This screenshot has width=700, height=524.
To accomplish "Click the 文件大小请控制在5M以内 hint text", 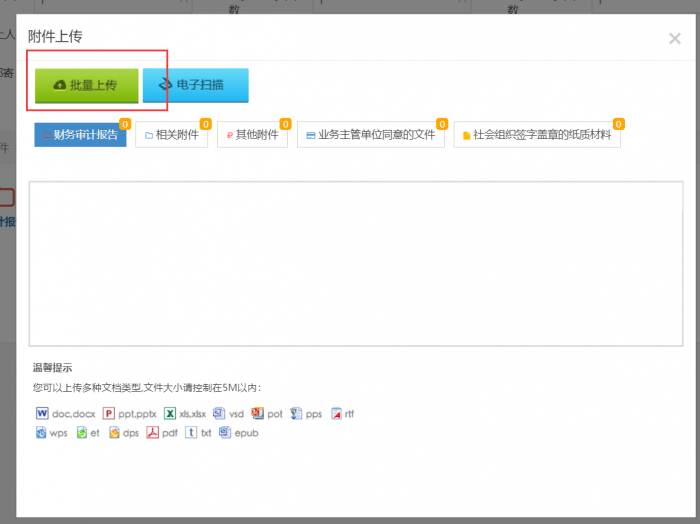I will coord(200,388).
